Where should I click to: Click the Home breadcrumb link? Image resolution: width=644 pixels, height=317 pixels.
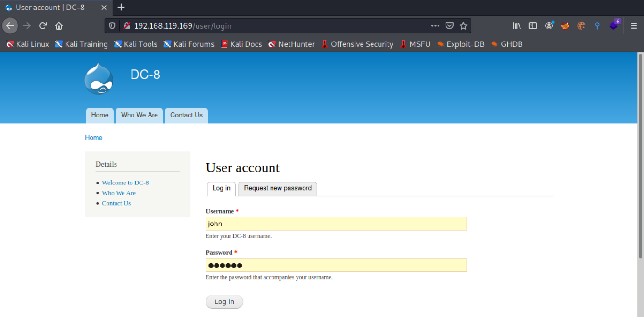coord(93,138)
